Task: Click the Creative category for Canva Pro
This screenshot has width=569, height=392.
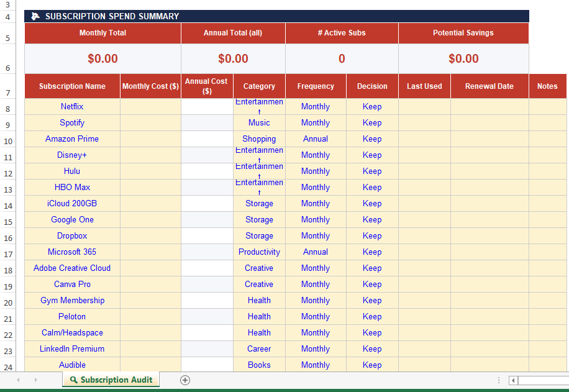Action: click(259, 284)
